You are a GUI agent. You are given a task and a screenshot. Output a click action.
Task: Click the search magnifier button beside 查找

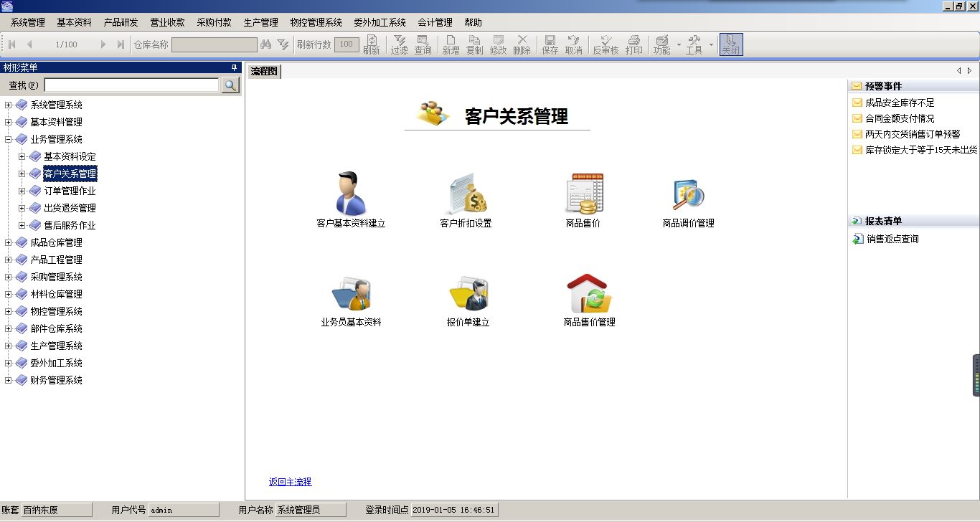coord(230,85)
